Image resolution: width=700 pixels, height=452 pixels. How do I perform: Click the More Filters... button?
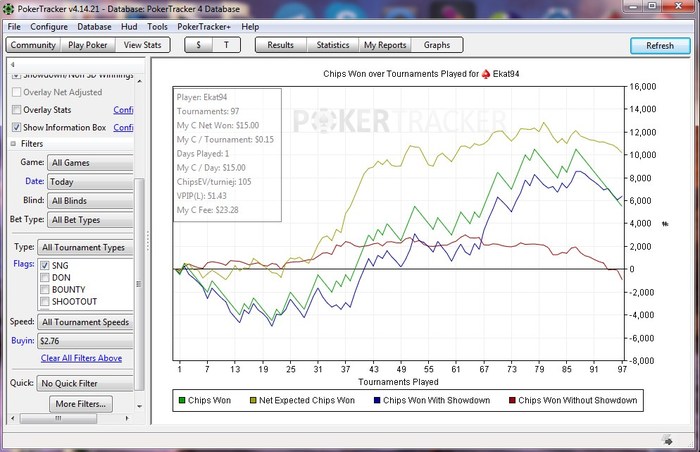(81, 404)
